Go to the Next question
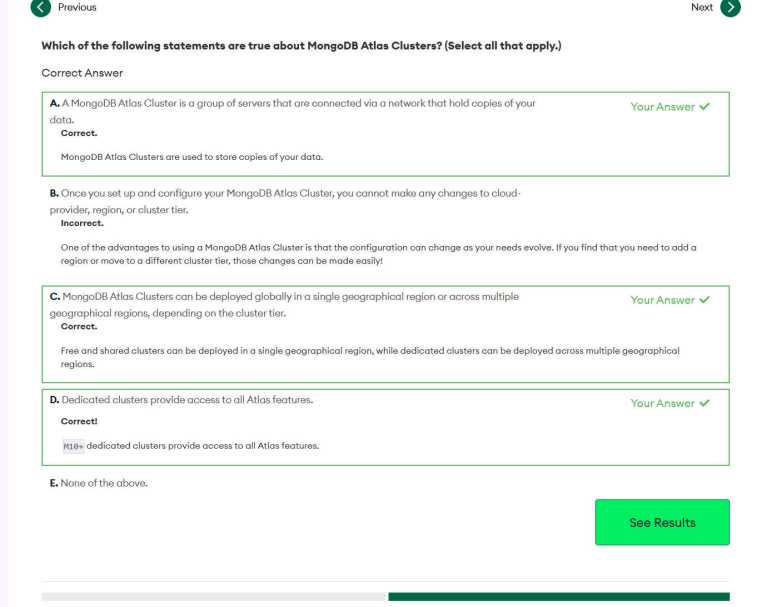 pyautogui.click(x=702, y=8)
